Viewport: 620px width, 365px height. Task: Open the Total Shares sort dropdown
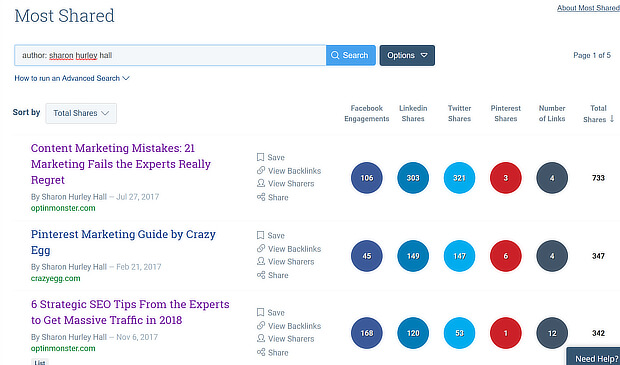(81, 113)
